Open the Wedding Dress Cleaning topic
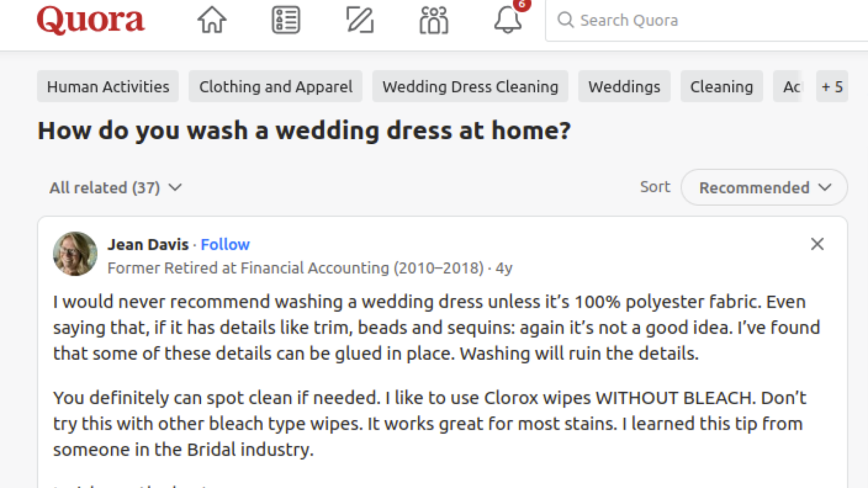Viewport: 868px width, 488px height. pyautogui.click(x=470, y=87)
